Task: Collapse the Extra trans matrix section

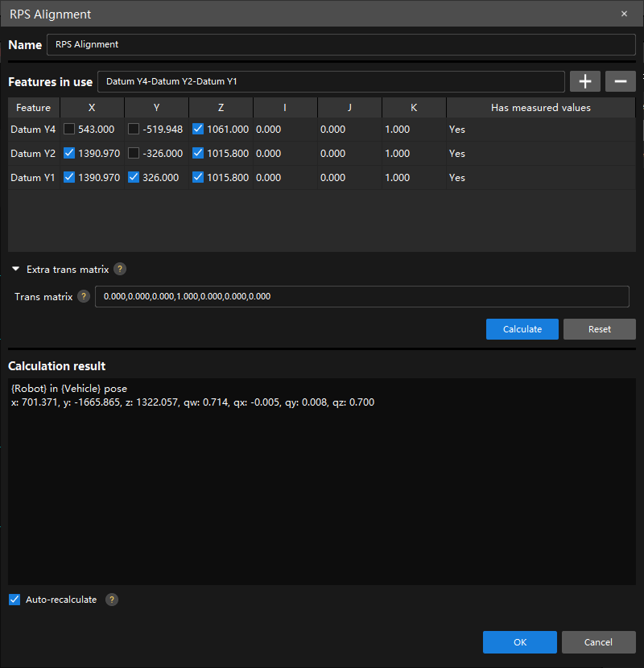Action: tap(16, 270)
